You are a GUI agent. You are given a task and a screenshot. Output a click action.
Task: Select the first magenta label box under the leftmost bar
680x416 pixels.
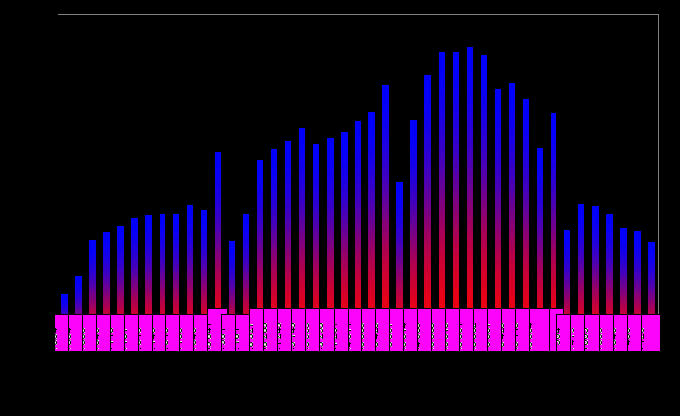pos(62,333)
